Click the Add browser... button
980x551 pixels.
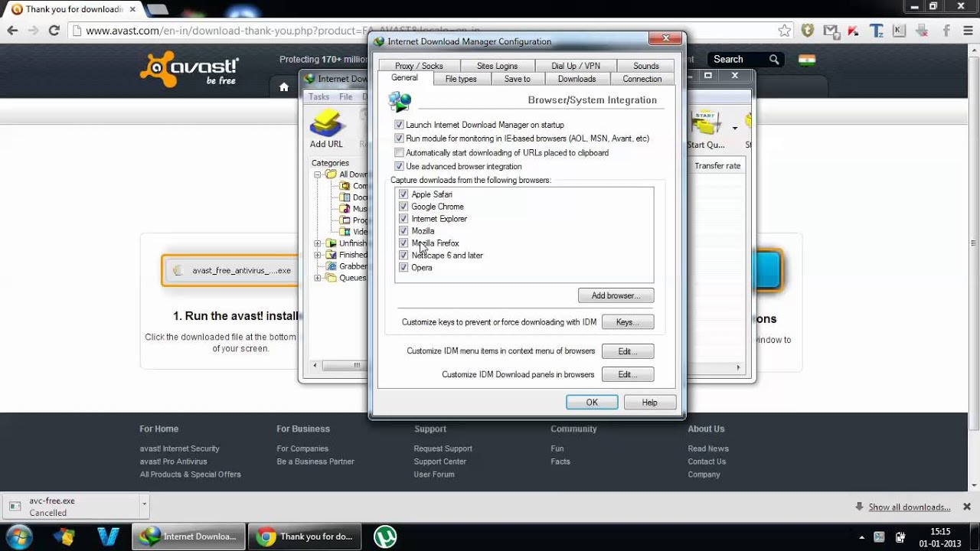pyautogui.click(x=616, y=295)
